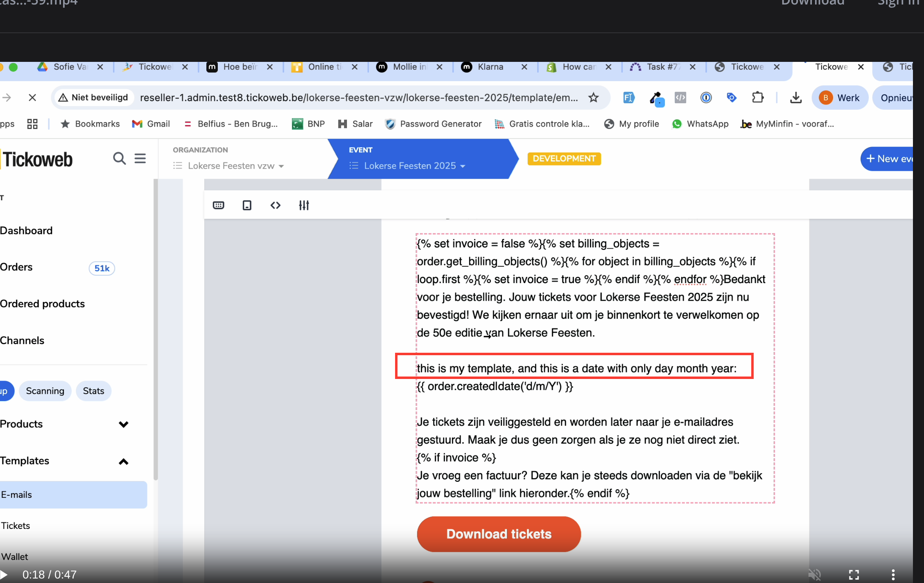
Task: Click the DEVELOPMENT environment badge
Action: coord(564,159)
